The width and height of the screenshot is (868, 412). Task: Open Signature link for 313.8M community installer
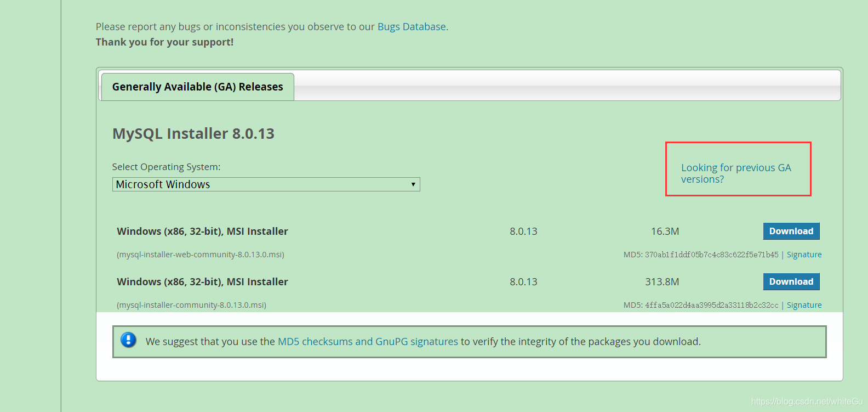click(804, 305)
